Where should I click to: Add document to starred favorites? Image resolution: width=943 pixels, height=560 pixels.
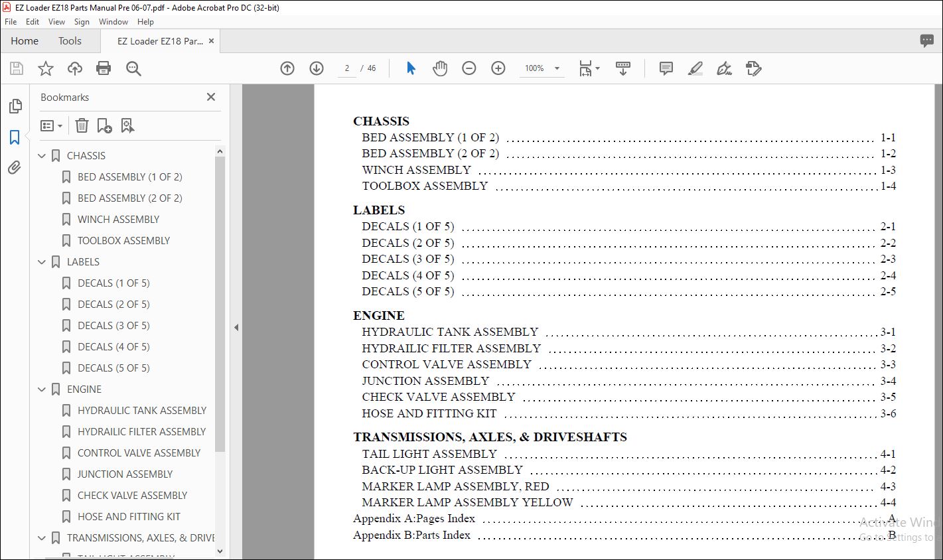46,68
